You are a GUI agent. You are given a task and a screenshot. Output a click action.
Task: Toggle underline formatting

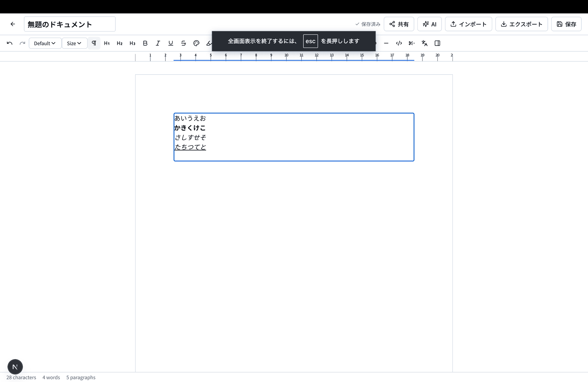click(171, 43)
